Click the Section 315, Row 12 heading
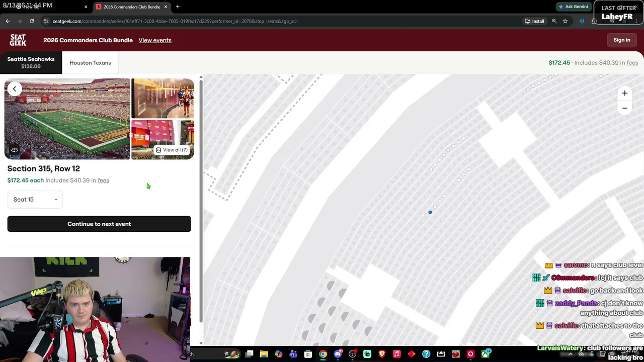 click(x=44, y=168)
